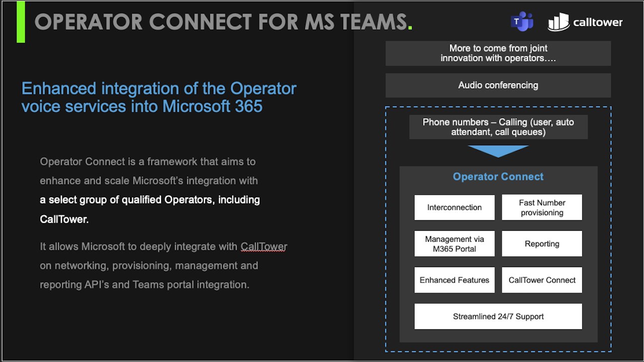This screenshot has width=644, height=362.
Task: Click the underlined CallTower misspelled word
Action: click(264, 247)
